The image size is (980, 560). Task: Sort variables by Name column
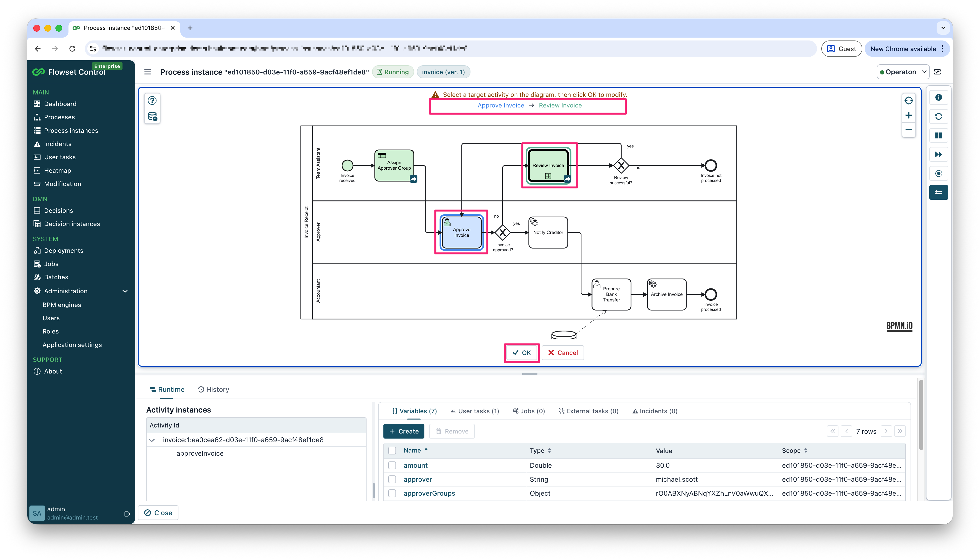pyautogui.click(x=415, y=450)
